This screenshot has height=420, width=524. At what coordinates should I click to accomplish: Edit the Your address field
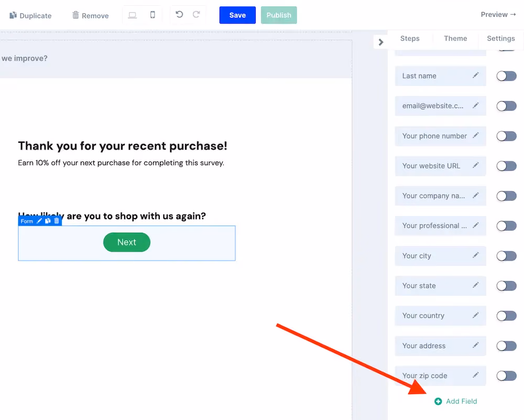coord(476,345)
